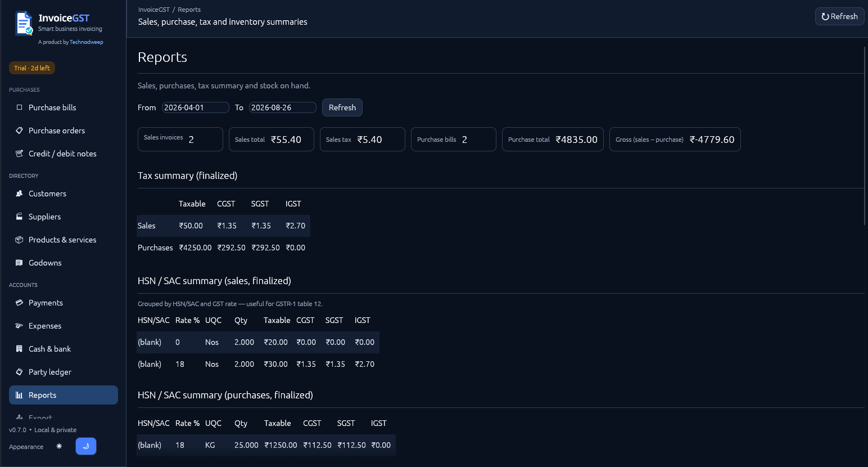Click the Sales row IGST ₹2.70 in Tax summary
Screen dimensions: 868x467
[x=296, y=226]
